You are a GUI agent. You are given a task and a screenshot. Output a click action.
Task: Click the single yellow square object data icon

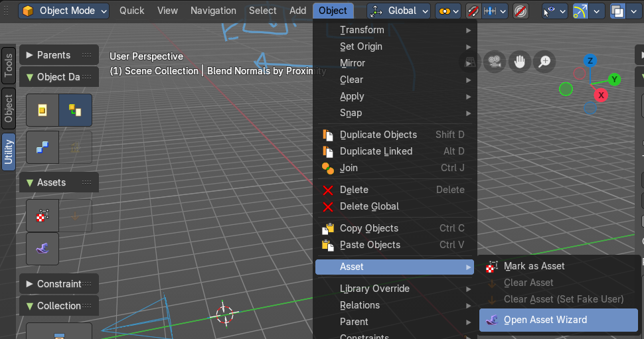(42, 110)
